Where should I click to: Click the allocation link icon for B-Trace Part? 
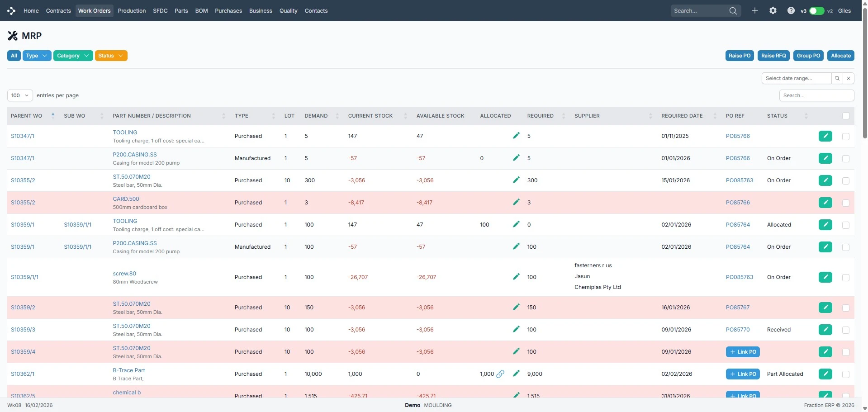tap(500, 374)
